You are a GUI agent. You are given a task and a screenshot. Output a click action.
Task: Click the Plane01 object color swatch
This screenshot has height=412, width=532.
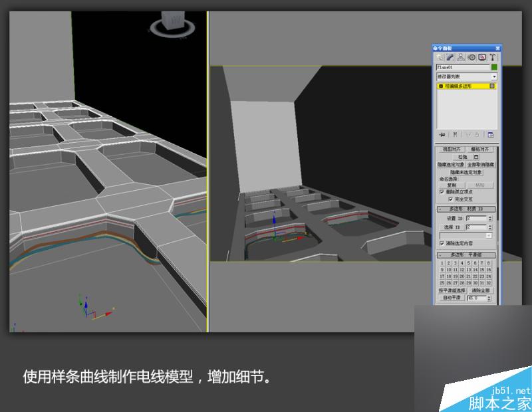pyautogui.click(x=495, y=67)
